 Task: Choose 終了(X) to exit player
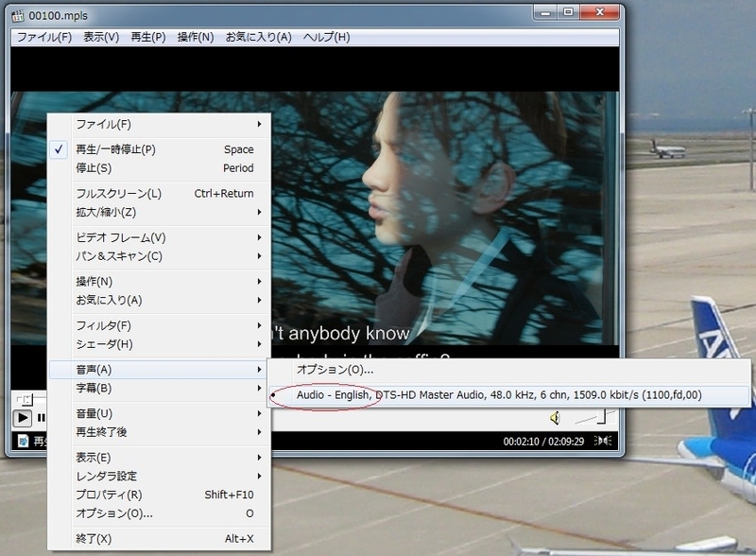[159, 539]
